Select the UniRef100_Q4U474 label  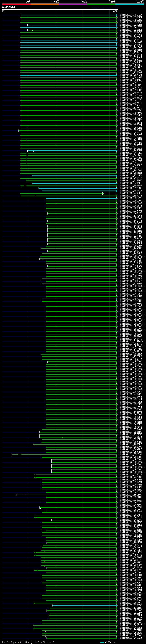point(131,55)
